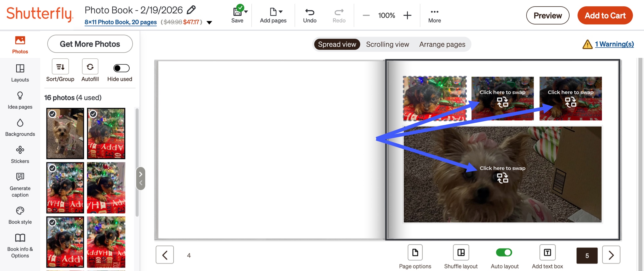Collapse the photos panel with the side handle
Image resolution: width=644 pixels, height=271 pixels.
click(141, 178)
